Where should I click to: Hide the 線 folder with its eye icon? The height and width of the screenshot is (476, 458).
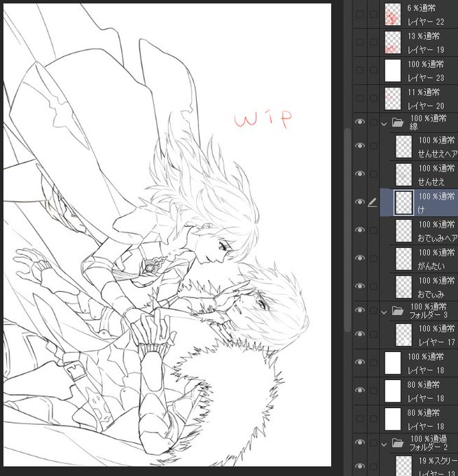click(x=360, y=122)
